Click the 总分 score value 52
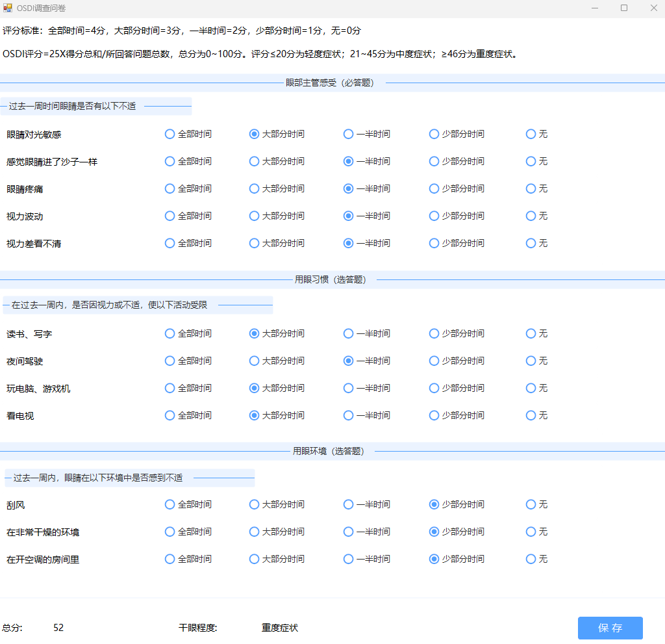 click(x=57, y=628)
